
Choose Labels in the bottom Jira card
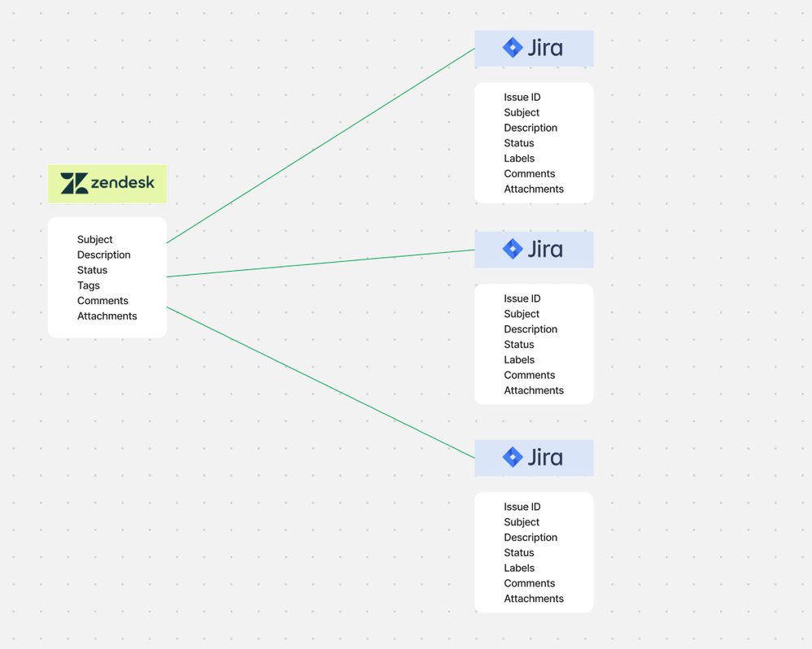pos(519,568)
